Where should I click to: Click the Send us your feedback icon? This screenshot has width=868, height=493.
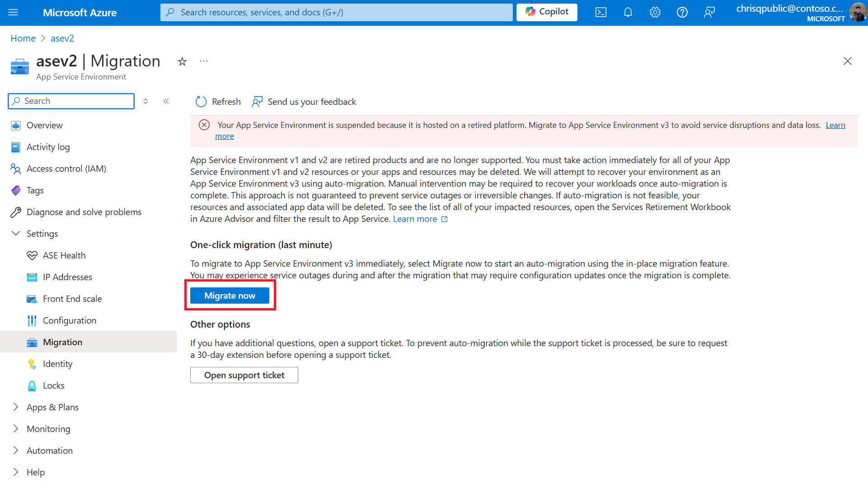[257, 101]
